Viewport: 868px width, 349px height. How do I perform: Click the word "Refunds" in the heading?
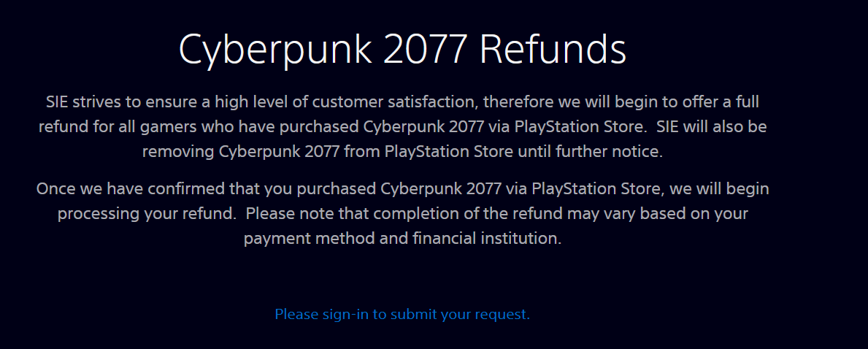[x=553, y=50]
